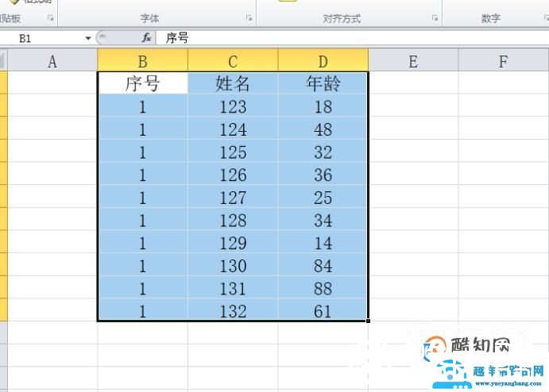
Task: Select column F header
Action: (503, 60)
